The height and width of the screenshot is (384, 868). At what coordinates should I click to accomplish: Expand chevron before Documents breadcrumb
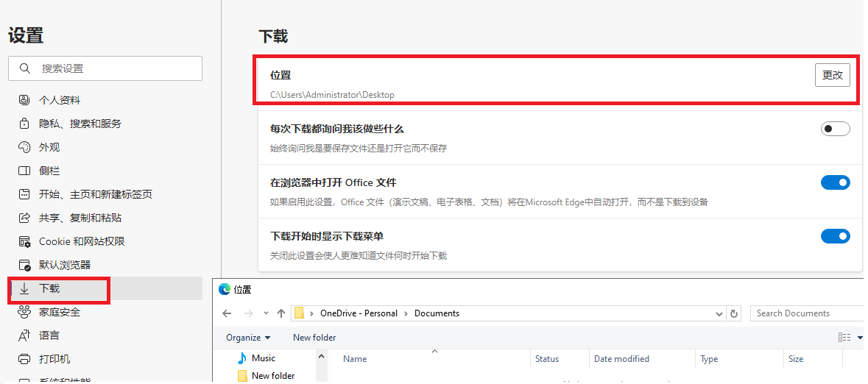tap(406, 313)
